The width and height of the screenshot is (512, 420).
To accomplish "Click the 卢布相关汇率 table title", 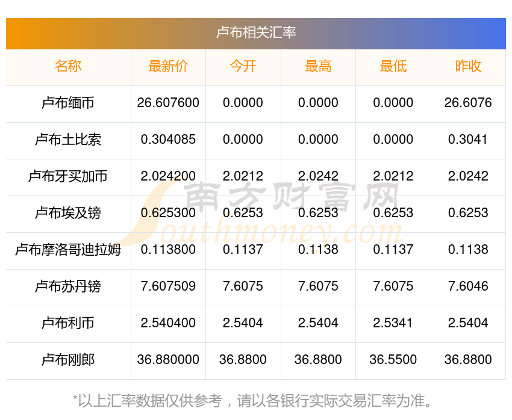I will pos(256,33).
